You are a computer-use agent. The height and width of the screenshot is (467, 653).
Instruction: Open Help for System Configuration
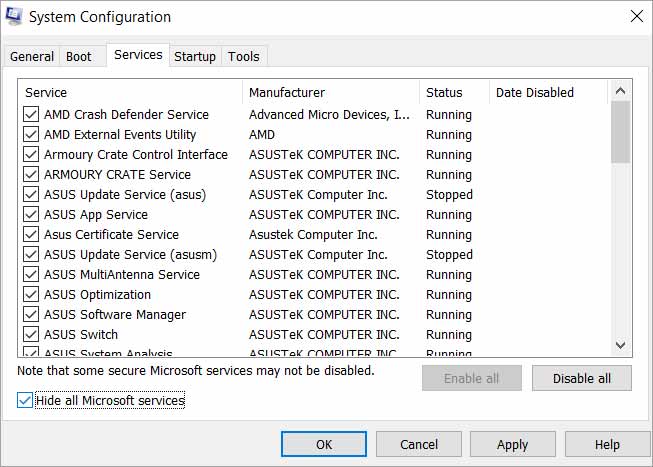607,445
